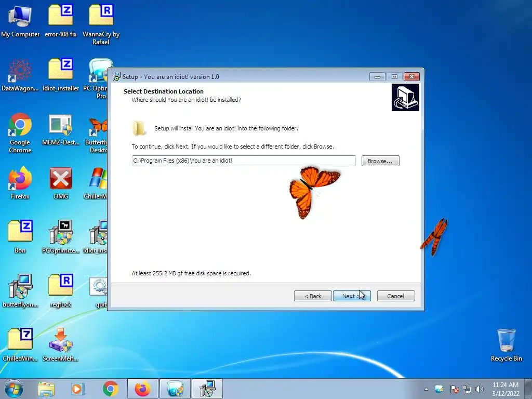
Task: Click the butterfly beside the setup window
Action: click(x=434, y=237)
